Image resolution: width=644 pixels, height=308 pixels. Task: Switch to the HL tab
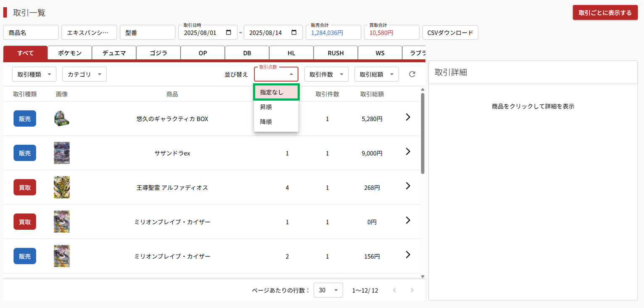[x=291, y=53]
